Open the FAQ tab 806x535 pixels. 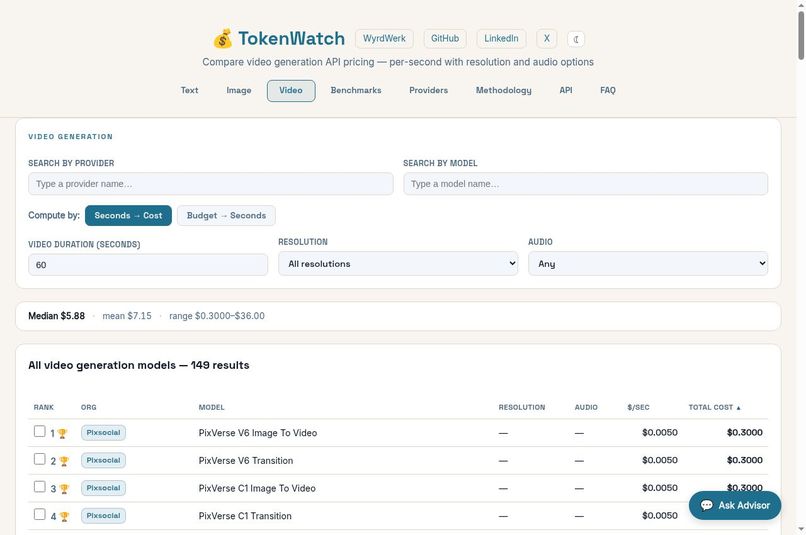tap(608, 90)
